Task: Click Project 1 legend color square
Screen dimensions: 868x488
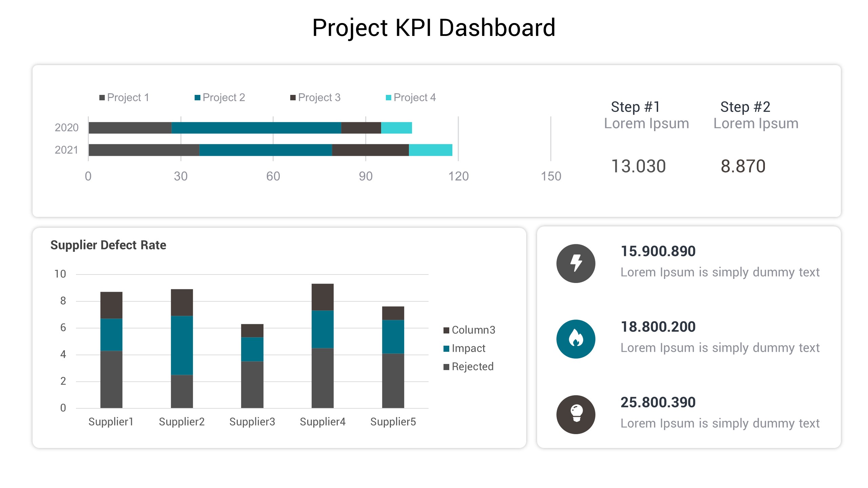Action: point(102,98)
